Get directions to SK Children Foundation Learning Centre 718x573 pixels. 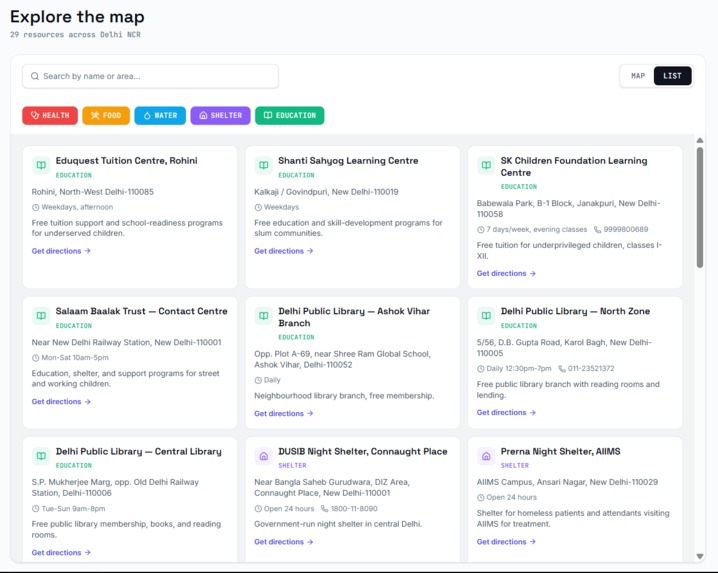[506, 273]
